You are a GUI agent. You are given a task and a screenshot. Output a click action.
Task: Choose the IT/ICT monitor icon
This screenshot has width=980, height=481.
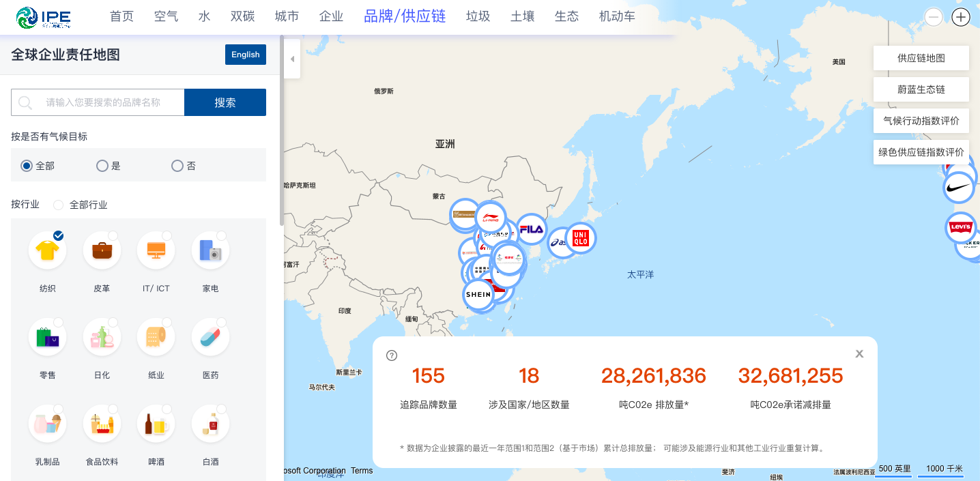[156, 250]
